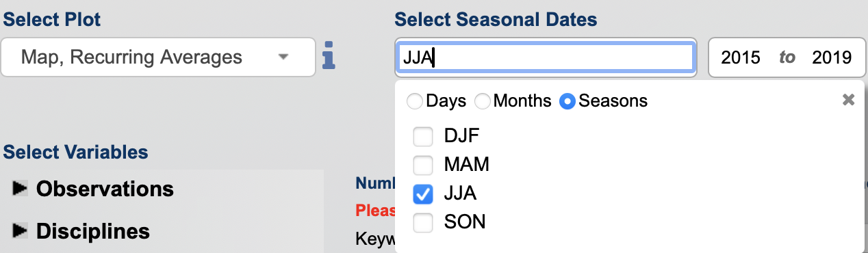Select the Seasons radio button
The height and width of the screenshot is (253, 868).
click(x=567, y=102)
